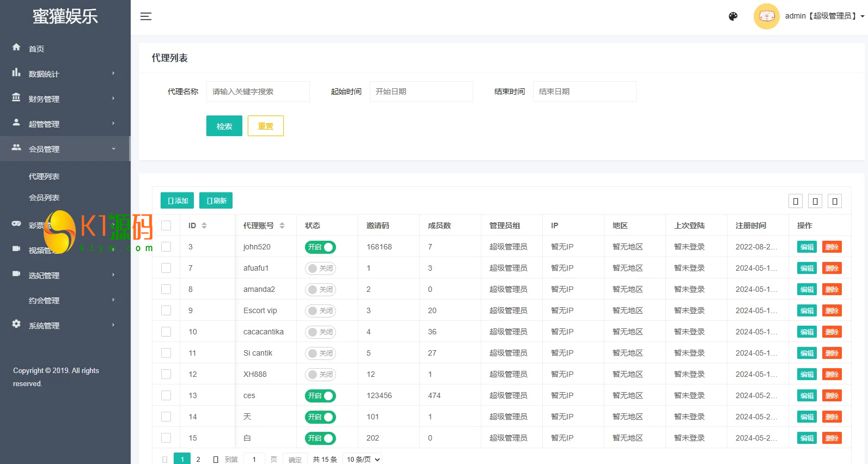Click the camera icon for 选妃管理
Screen dimensions: 868x464
click(x=16, y=274)
